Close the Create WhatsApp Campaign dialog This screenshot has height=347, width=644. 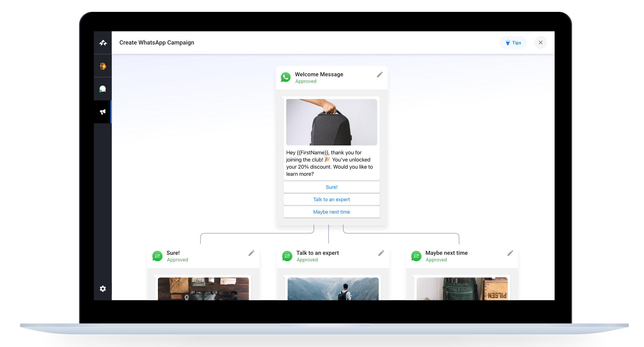coord(540,43)
